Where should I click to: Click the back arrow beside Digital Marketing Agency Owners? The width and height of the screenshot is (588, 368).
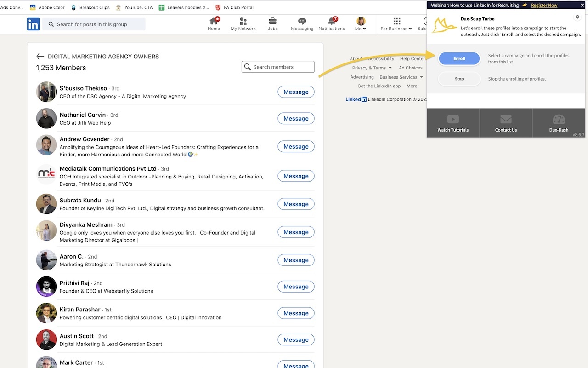point(40,57)
